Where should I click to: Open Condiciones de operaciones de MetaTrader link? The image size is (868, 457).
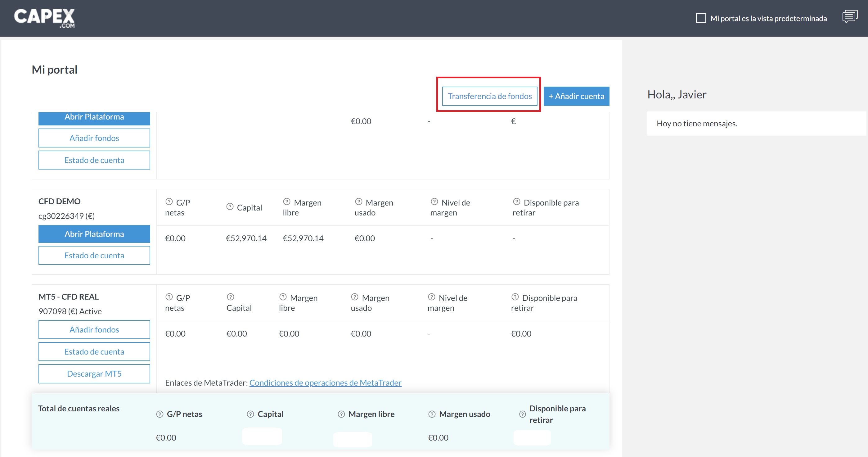(x=325, y=383)
